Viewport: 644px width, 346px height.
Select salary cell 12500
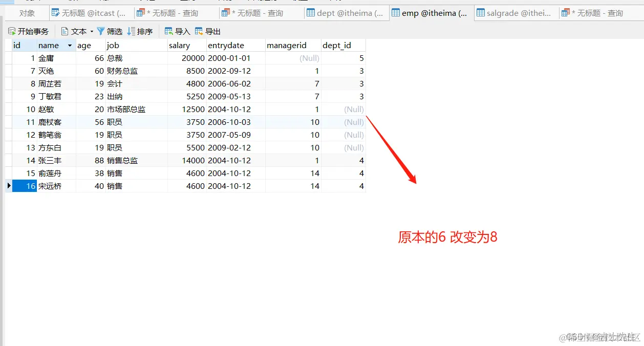[187, 110]
